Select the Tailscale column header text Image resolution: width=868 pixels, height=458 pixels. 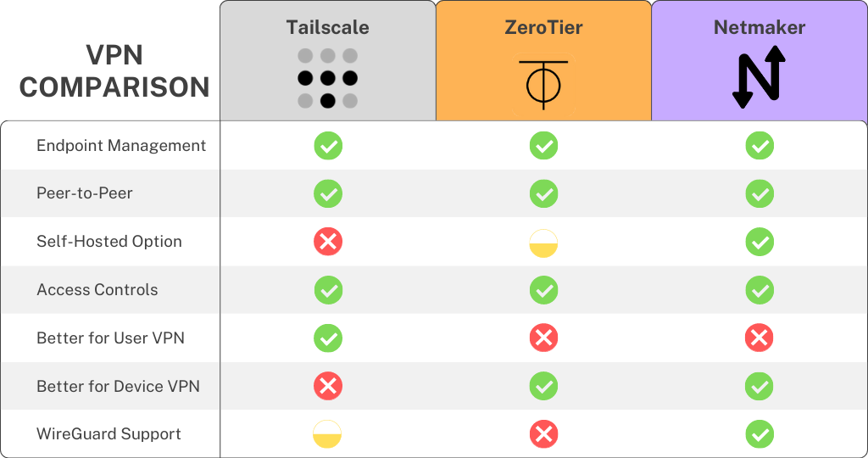pyautogui.click(x=327, y=27)
